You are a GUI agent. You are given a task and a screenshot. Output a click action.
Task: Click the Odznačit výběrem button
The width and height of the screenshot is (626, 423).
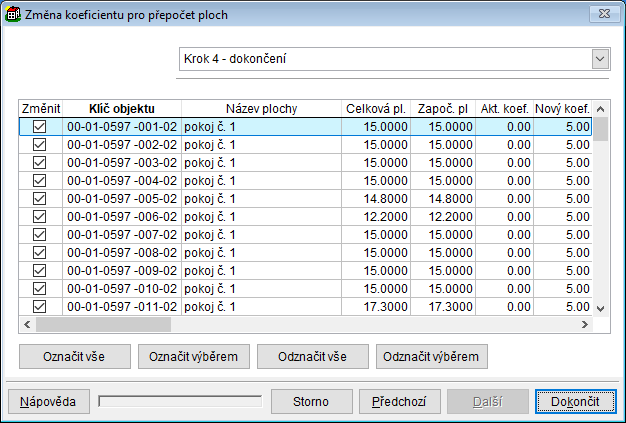[x=432, y=356]
